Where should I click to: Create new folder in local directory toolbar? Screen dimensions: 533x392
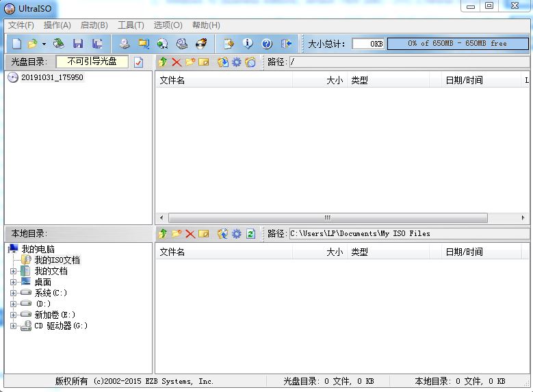pos(177,233)
